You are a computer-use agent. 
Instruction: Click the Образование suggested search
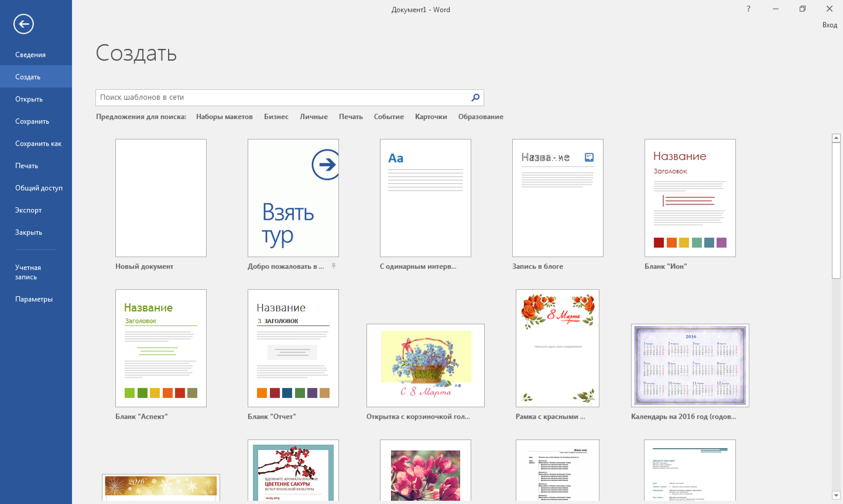480,116
